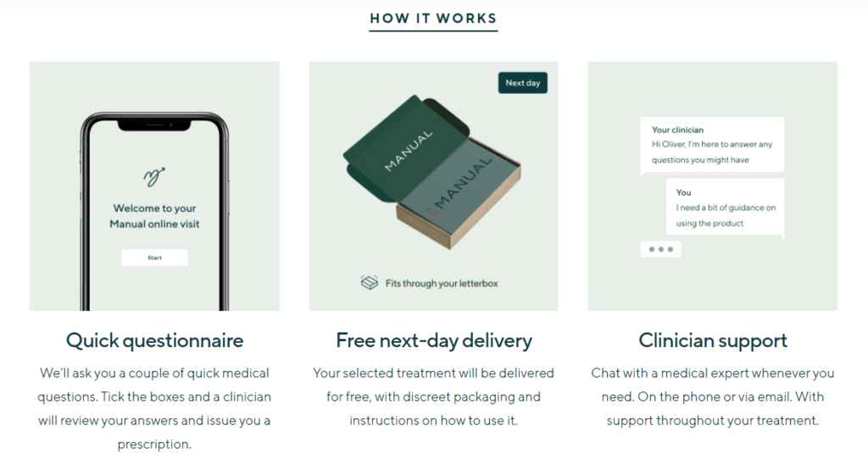868x453 pixels.
Task: Click the Fits through your letterbox text
Action: (x=442, y=283)
